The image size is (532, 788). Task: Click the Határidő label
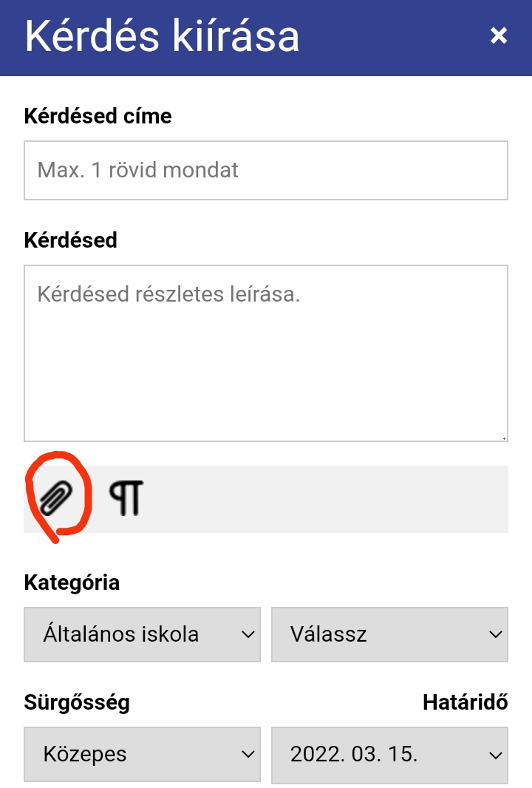pyautogui.click(x=465, y=702)
